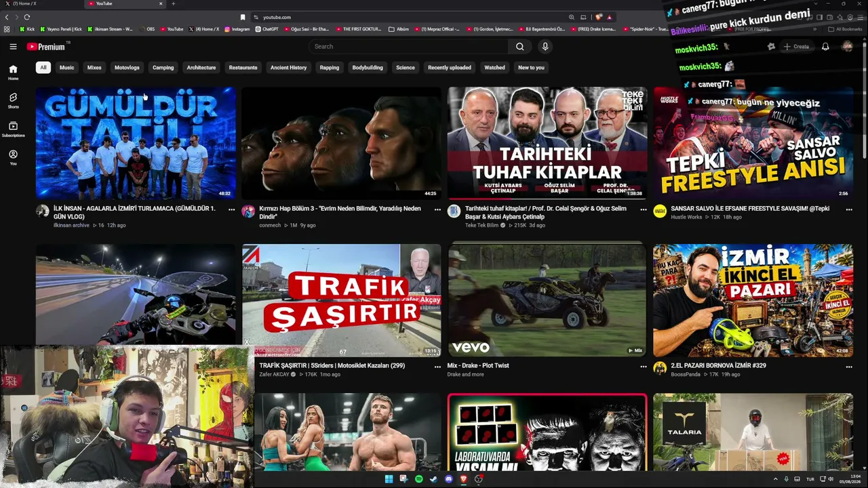
Task: Open Shorts from the sidebar
Action: 13,100
